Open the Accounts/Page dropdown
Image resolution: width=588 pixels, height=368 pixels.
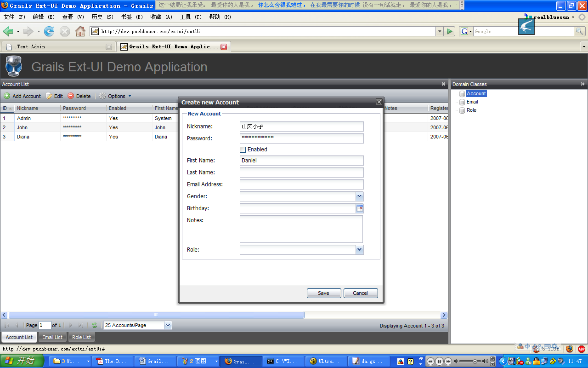click(x=168, y=325)
